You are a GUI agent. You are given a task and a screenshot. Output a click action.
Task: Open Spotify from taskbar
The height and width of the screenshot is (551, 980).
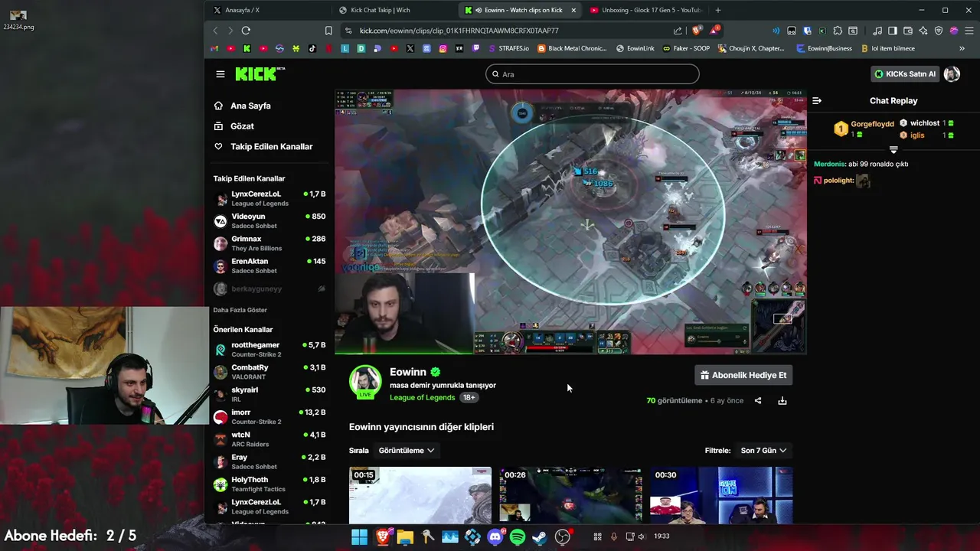click(x=518, y=537)
